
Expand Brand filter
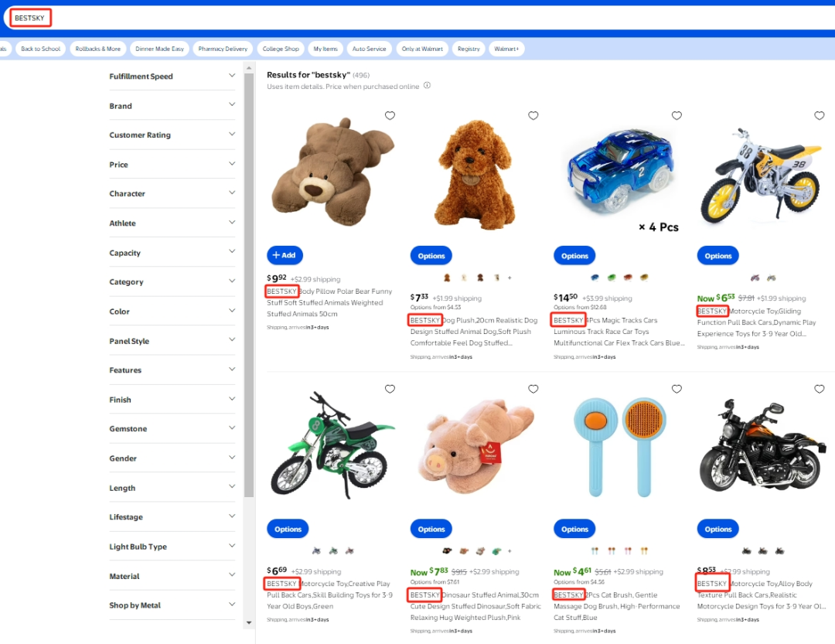pyautogui.click(x=172, y=105)
